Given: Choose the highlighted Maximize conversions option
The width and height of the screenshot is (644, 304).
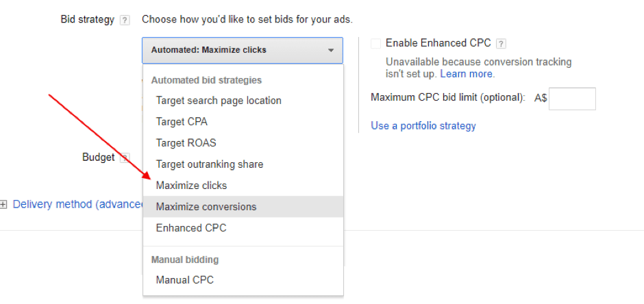Looking at the screenshot, I should point(206,207).
